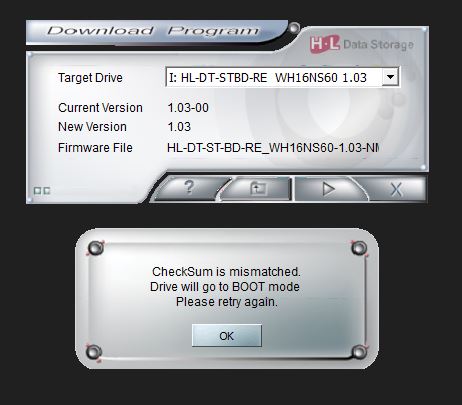Viewport: 462px width, 405px height.
Task: Click the round knob beside Download Program title
Action: coord(294,28)
